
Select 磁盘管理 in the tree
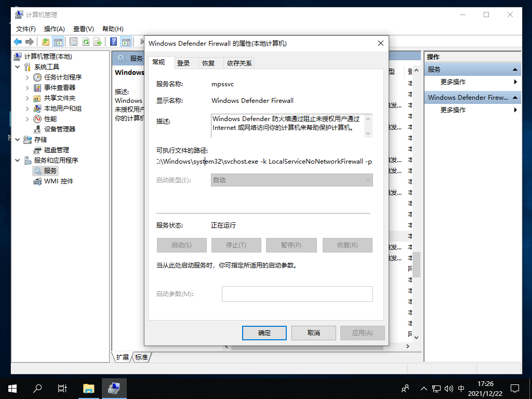[x=56, y=150]
